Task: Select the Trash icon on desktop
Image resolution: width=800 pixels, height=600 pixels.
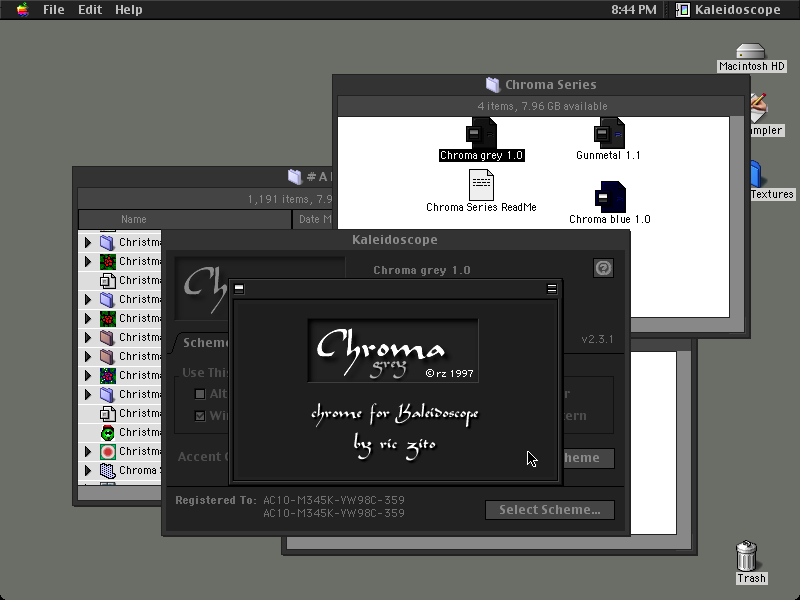Action: point(746,556)
